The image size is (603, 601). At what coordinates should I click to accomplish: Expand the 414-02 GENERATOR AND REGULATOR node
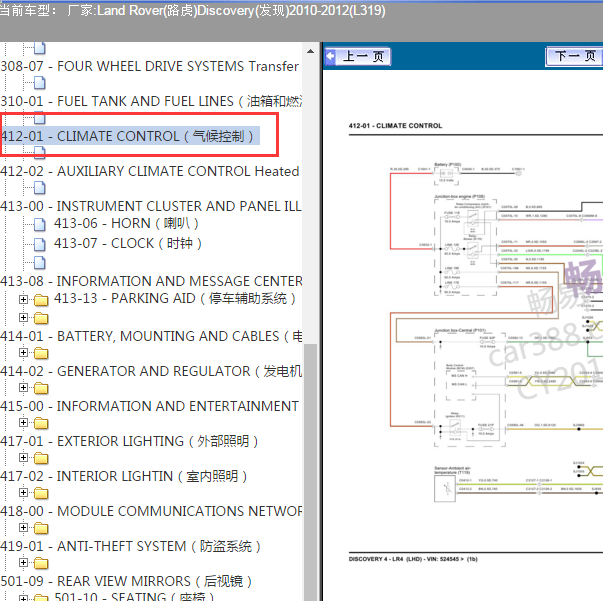(x=23, y=353)
